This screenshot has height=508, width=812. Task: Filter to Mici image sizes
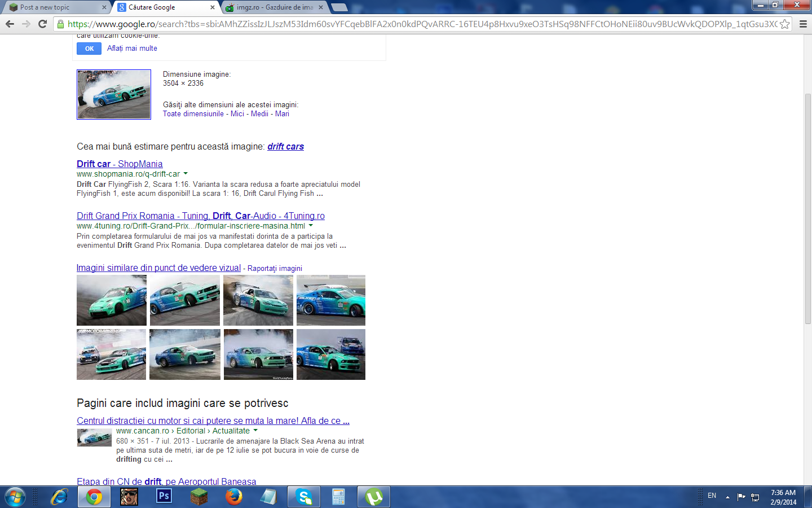[237, 113]
